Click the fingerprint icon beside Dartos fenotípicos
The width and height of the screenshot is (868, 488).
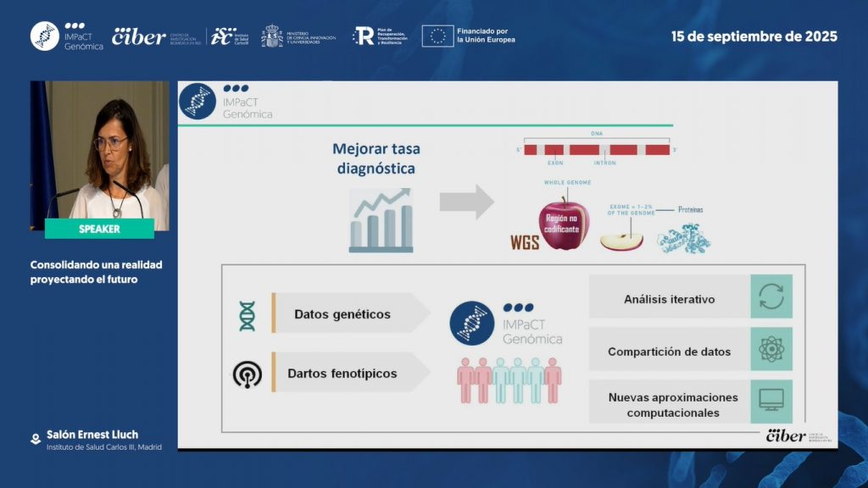tap(247, 374)
